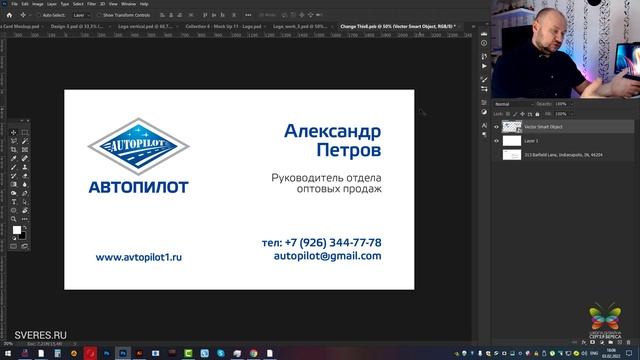This screenshot has width=640, height=360.
Task: Select the Layer 1 thumbnail
Action: click(x=512, y=141)
